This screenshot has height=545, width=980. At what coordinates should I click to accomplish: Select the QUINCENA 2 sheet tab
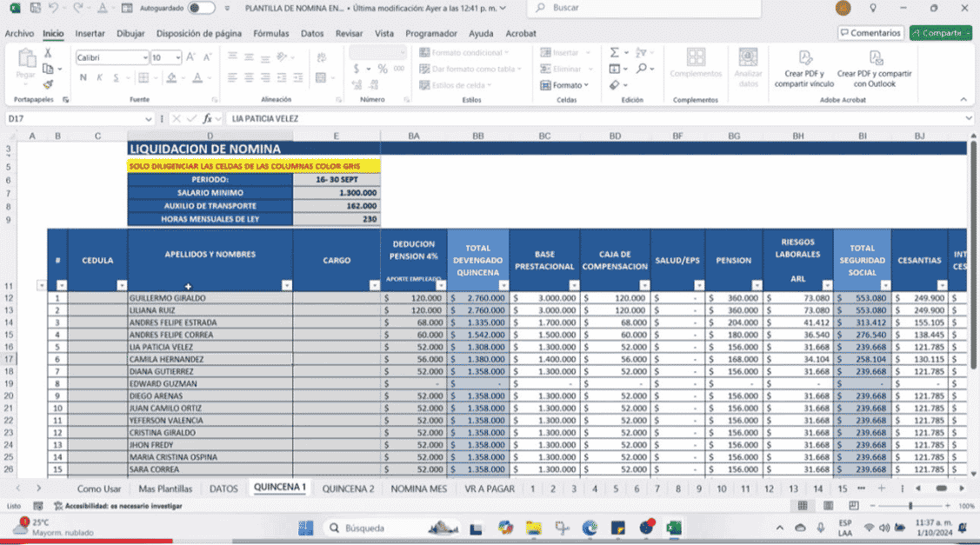[x=348, y=489]
